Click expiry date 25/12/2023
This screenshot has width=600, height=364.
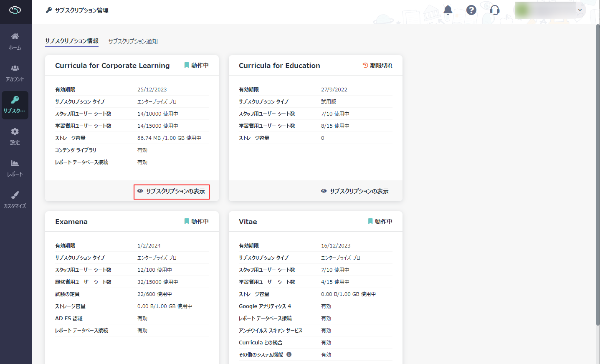point(152,89)
